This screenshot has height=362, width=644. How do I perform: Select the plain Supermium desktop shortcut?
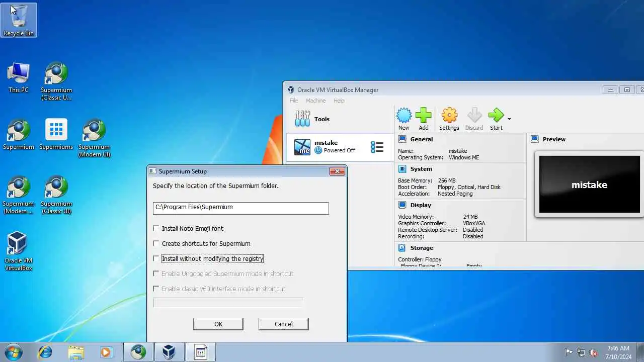pyautogui.click(x=19, y=135)
